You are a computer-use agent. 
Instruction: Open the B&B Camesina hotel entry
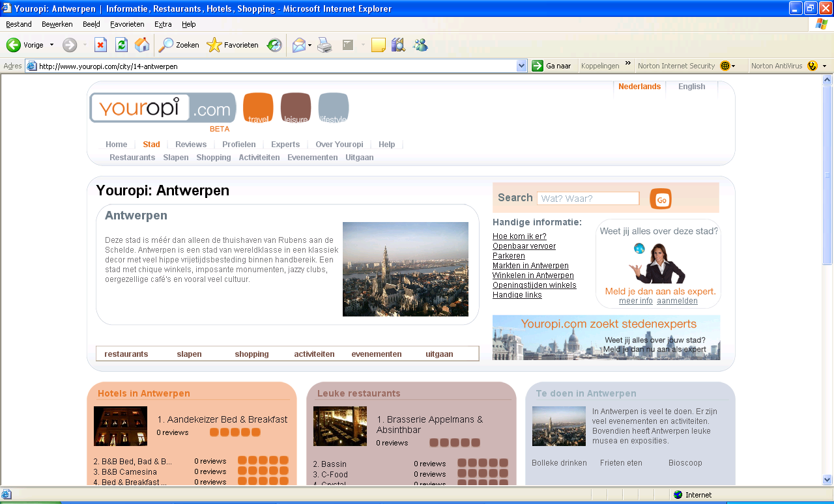125,471
